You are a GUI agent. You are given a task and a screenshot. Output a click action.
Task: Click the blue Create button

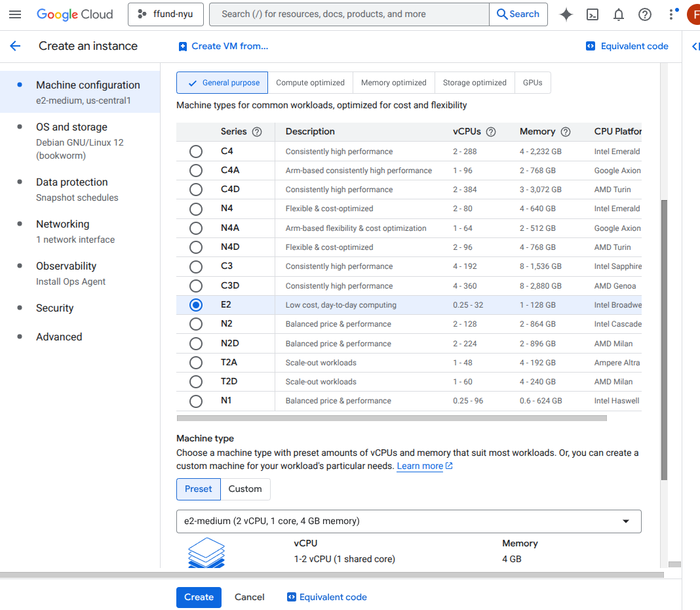199,598
